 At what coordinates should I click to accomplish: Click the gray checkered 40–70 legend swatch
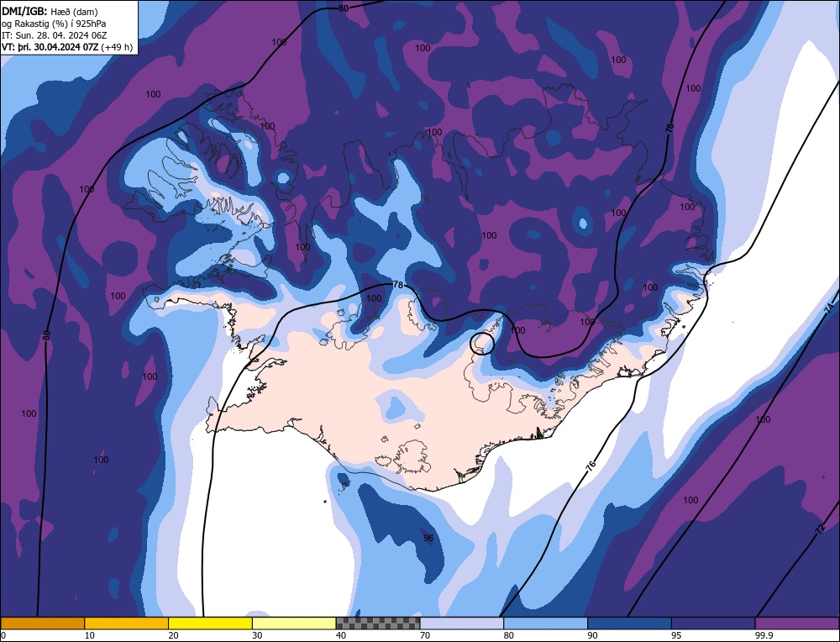tap(378, 624)
